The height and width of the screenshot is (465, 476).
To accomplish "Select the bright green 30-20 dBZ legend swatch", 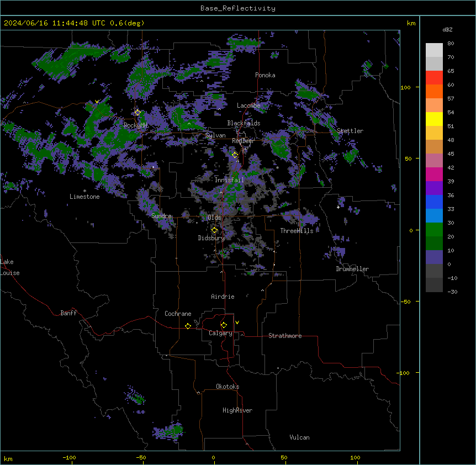I will (434, 230).
